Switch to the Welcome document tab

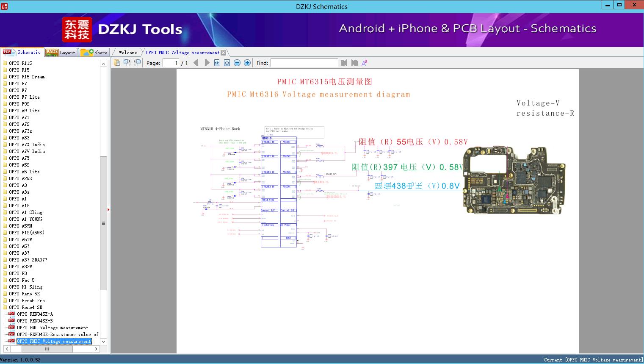click(x=127, y=53)
